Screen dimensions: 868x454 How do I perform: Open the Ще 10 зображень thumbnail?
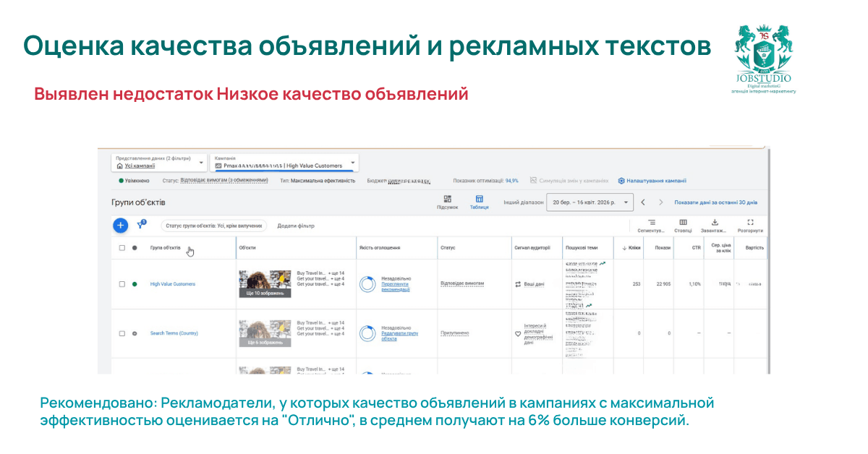[265, 283]
